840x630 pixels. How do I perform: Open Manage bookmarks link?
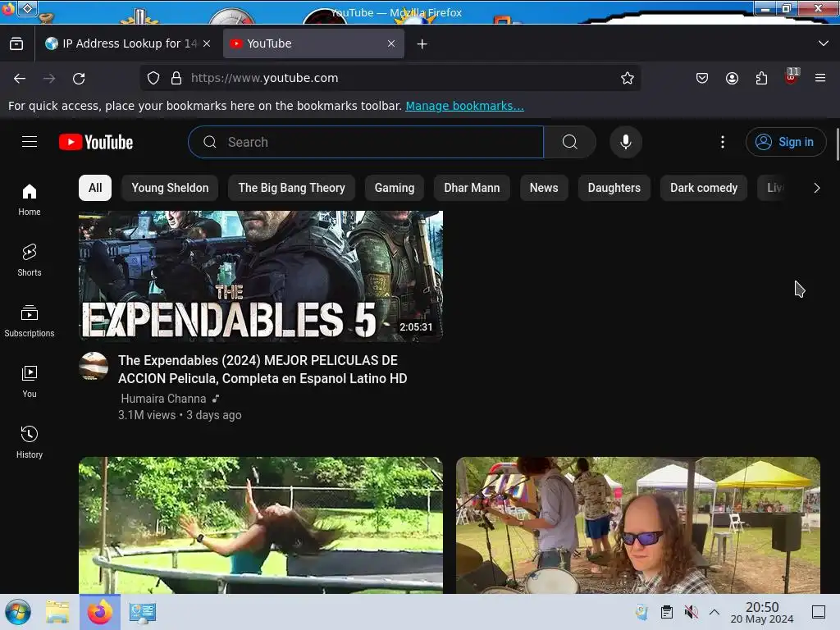[x=464, y=106]
